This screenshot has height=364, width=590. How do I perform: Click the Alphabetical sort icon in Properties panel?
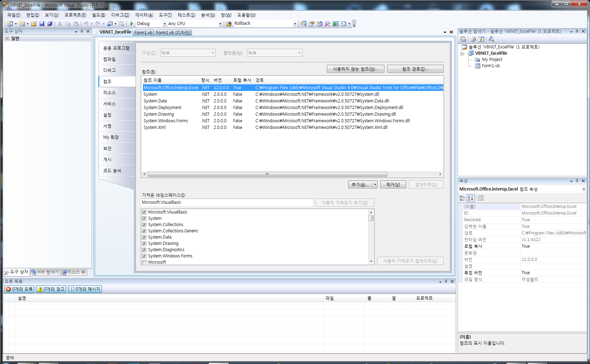click(x=470, y=198)
